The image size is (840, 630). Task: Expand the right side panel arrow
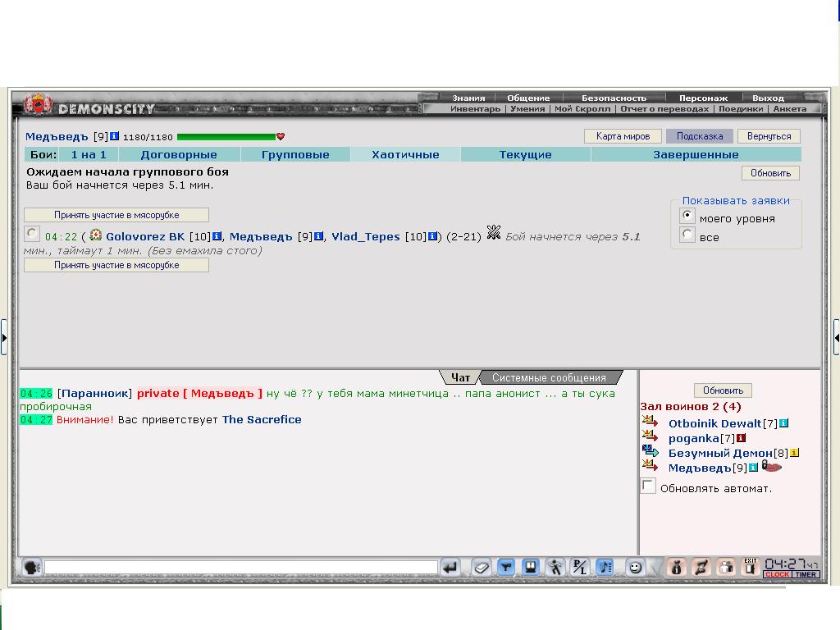pos(836,337)
